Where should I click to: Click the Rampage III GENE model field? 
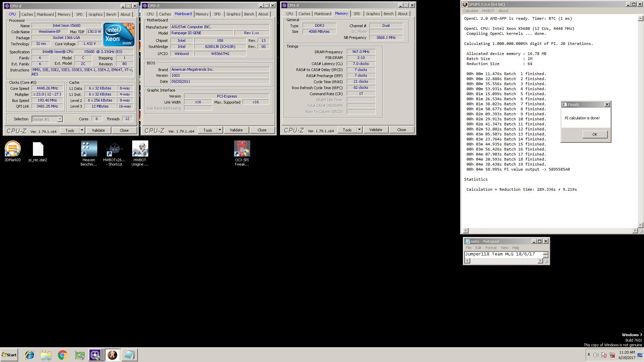(202, 33)
